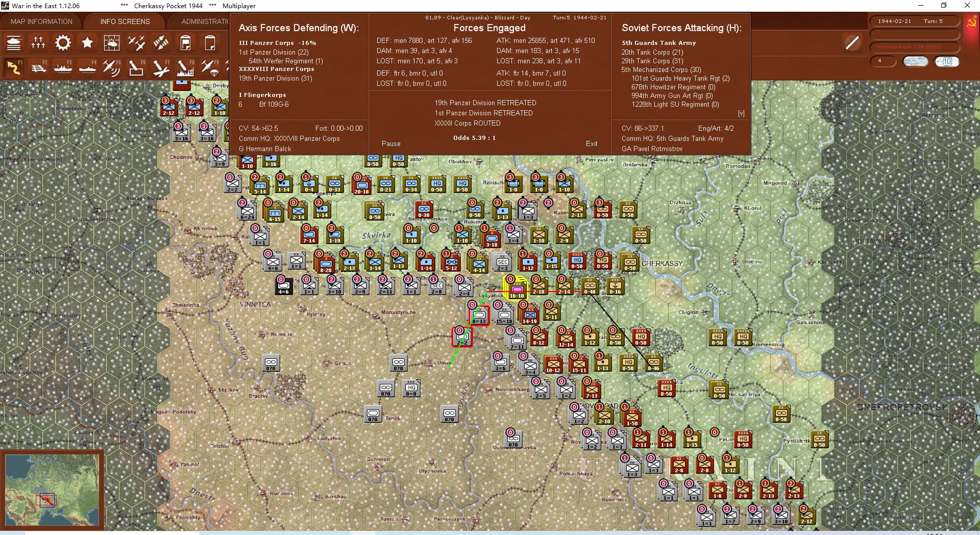Select the F3 naval transport mode icon

coord(63,67)
